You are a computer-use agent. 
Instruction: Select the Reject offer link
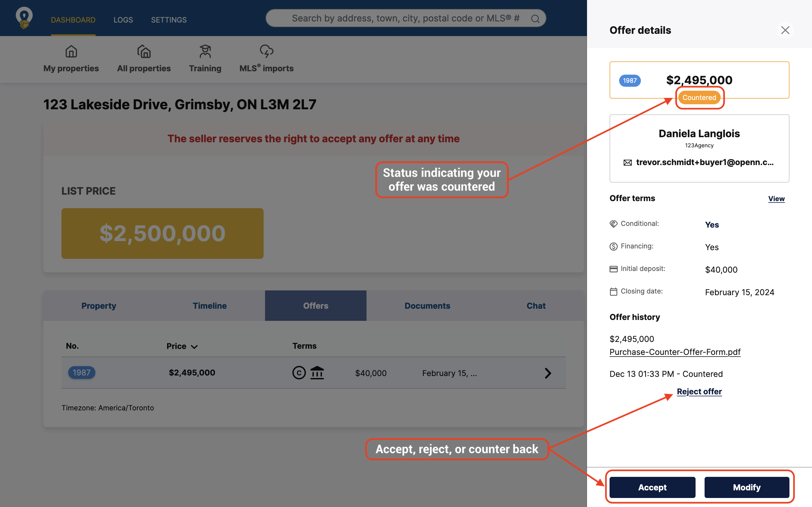pos(699,391)
